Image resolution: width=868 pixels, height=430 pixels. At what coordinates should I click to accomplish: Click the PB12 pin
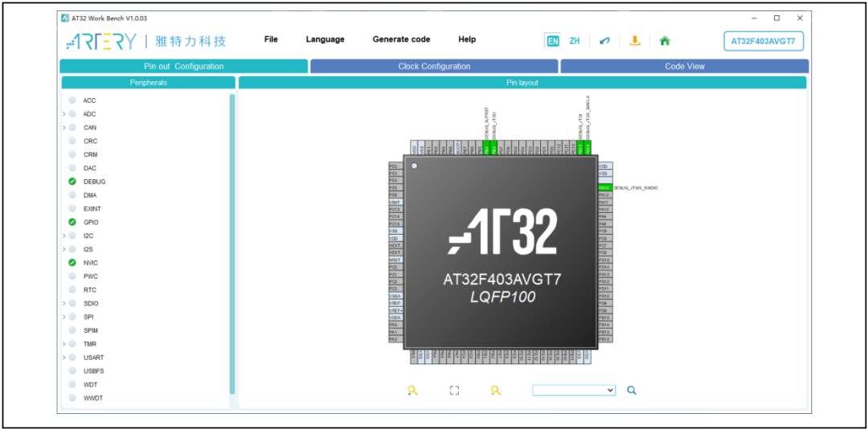[606, 338]
